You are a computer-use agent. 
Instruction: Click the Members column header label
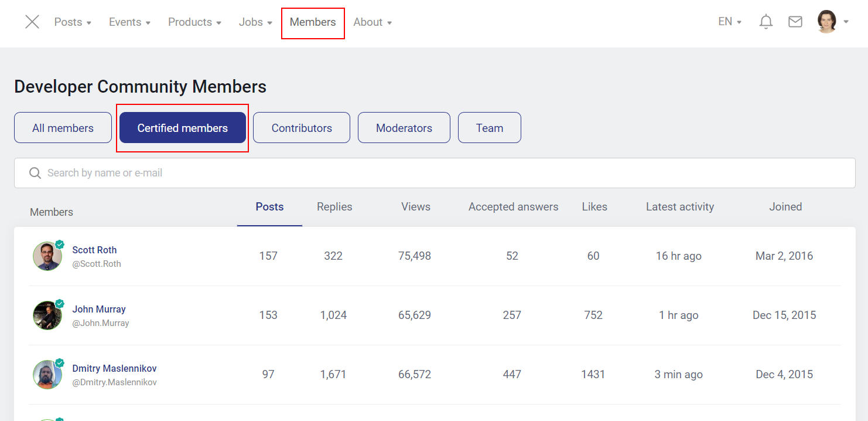[x=52, y=212]
